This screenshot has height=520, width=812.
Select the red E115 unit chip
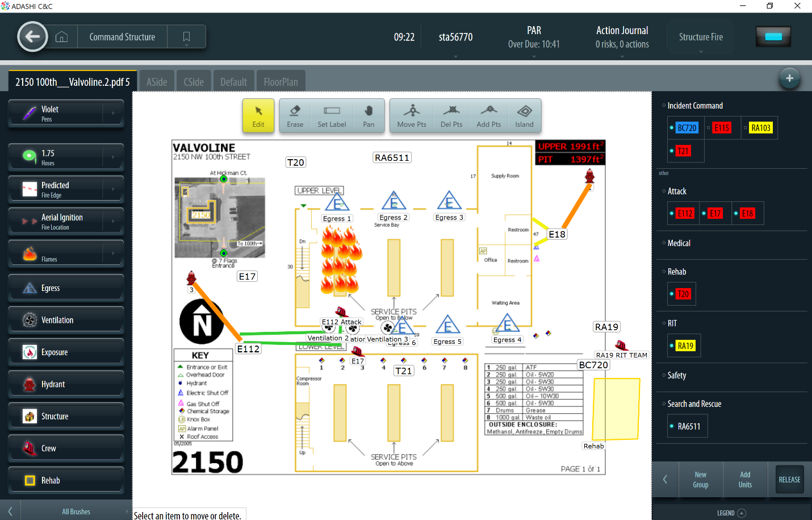coord(722,128)
